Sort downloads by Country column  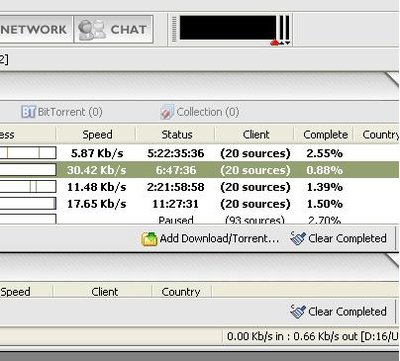point(377,135)
